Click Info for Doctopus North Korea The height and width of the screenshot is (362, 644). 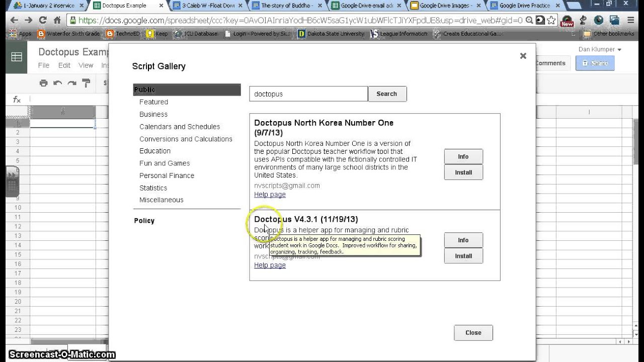pos(463,156)
